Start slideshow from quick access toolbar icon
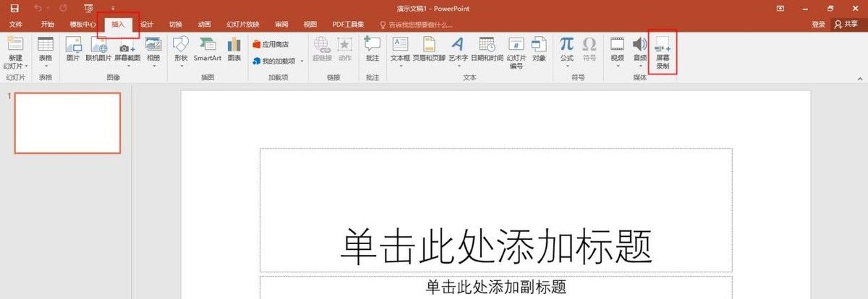 click(88, 8)
